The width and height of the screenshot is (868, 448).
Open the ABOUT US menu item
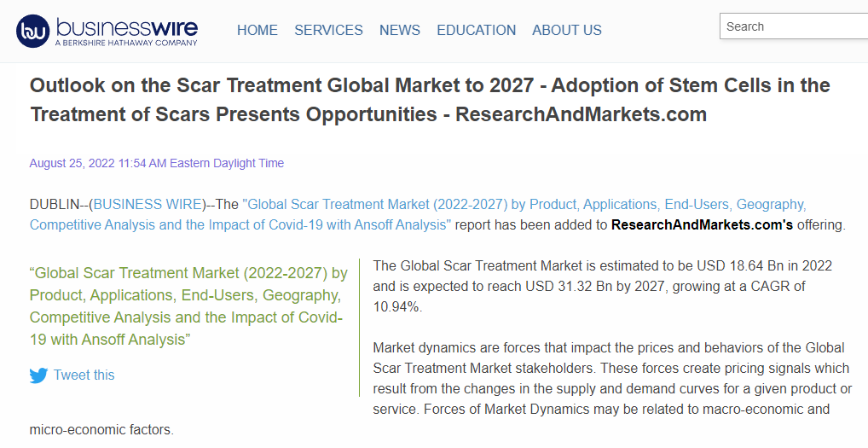pyautogui.click(x=567, y=30)
